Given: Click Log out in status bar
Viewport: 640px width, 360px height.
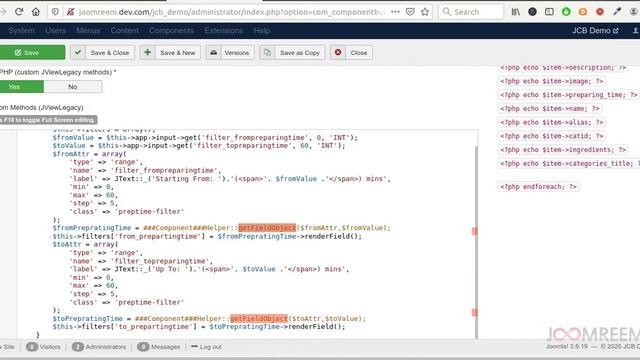Looking at the screenshot, I should pyautogui.click(x=207, y=347).
